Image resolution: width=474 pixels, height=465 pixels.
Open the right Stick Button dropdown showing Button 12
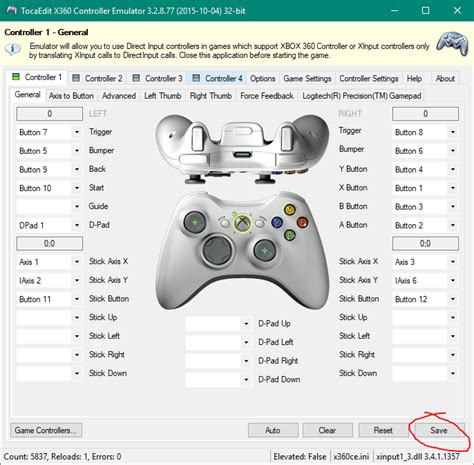point(425,299)
